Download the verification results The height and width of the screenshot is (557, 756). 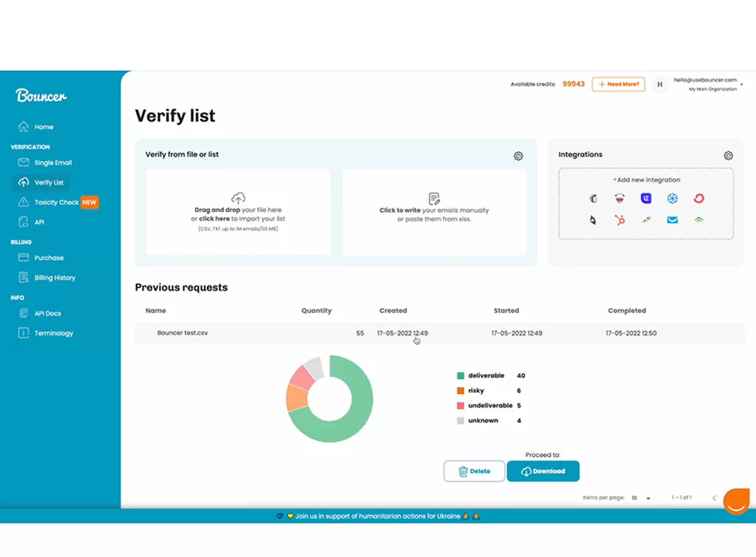(x=543, y=471)
